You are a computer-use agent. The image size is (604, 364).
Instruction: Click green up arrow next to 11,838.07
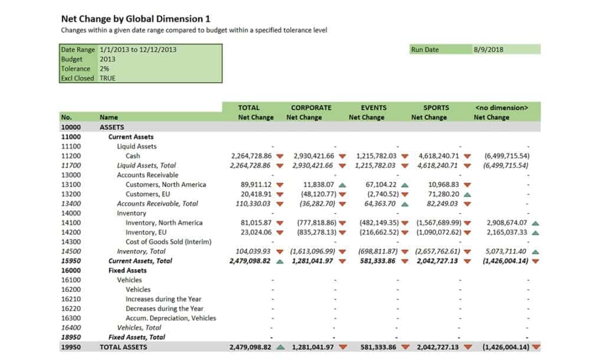click(x=342, y=185)
